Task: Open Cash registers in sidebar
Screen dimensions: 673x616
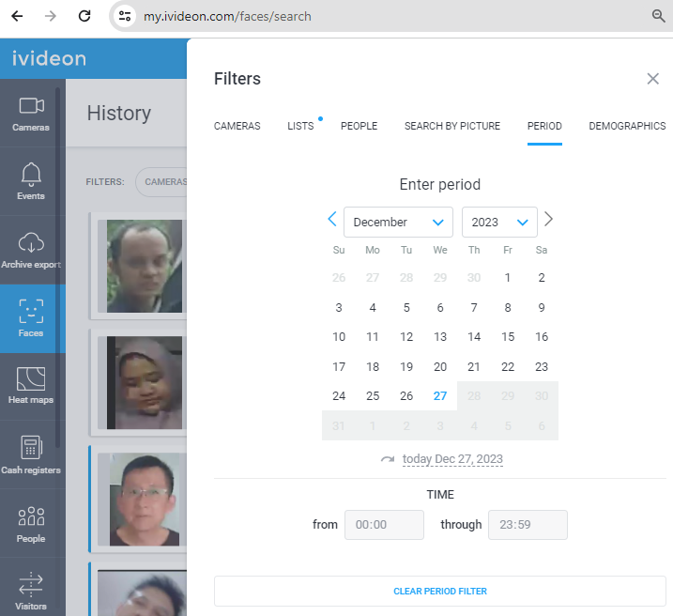Action: point(31,455)
